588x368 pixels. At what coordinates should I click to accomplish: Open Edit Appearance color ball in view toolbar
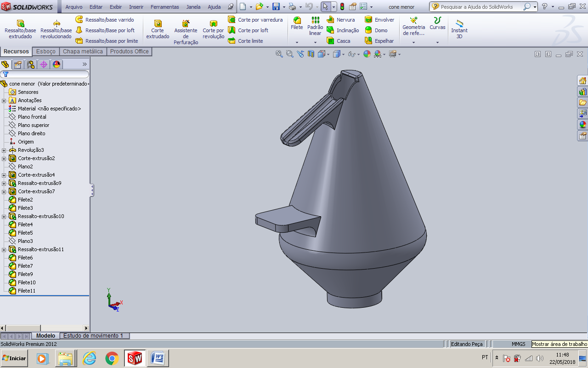click(x=367, y=54)
